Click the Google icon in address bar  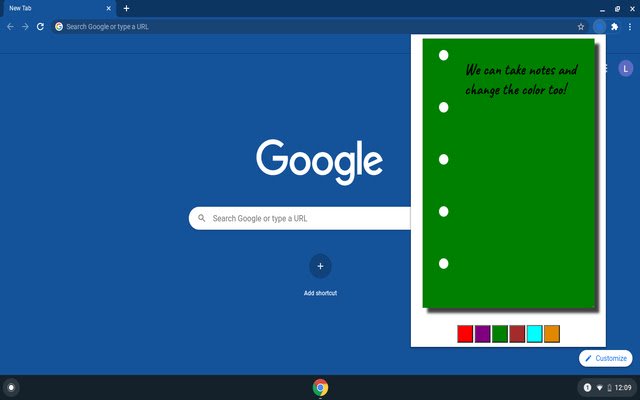[59, 27]
